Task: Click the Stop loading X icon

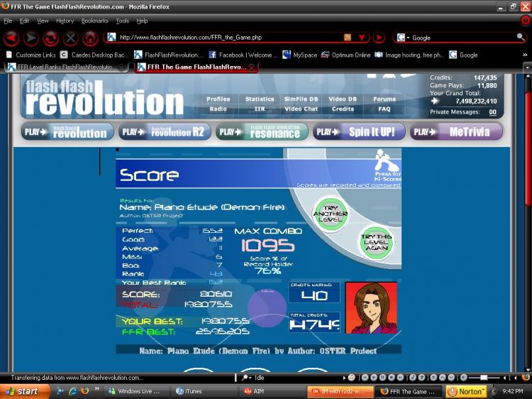Action: [x=70, y=38]
